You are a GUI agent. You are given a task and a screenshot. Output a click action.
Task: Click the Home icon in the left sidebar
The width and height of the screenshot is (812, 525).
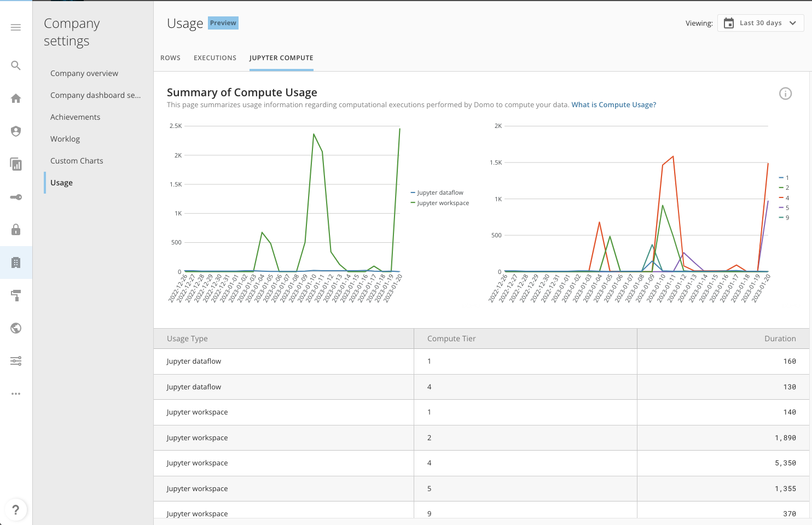coord(15,98)
